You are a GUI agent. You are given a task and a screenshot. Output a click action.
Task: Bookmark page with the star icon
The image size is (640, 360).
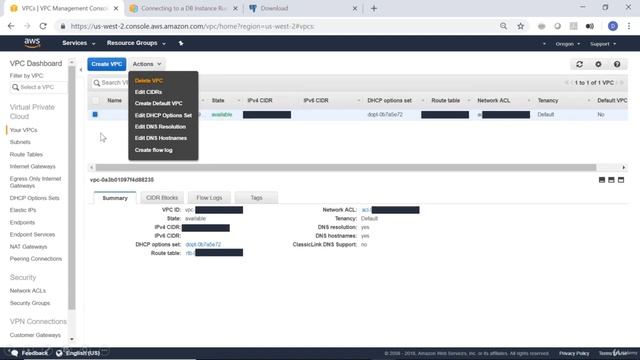520,26
